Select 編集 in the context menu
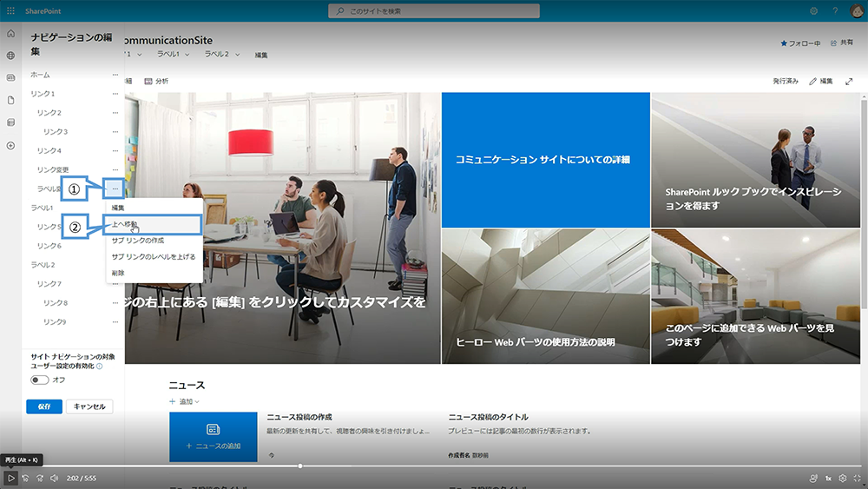 click(x=154, y=208)
